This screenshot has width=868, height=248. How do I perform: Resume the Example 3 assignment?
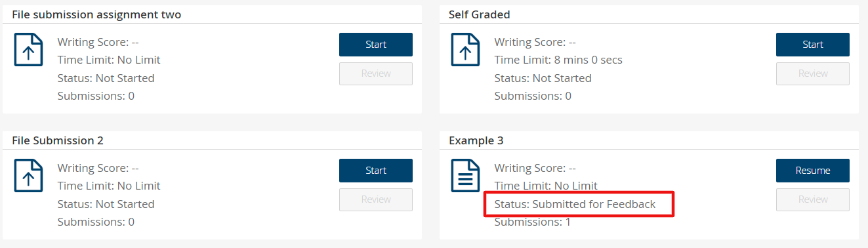tap(813, 171)
